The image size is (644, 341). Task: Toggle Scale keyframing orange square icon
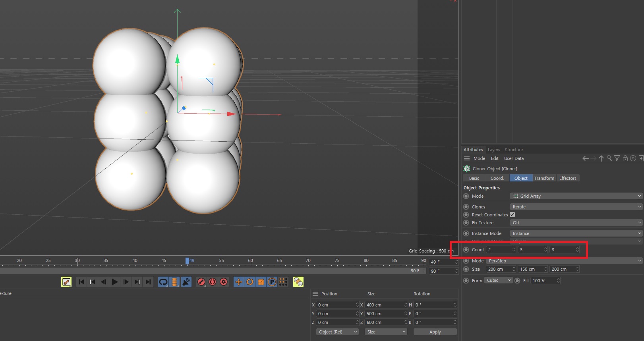(261, 282)
